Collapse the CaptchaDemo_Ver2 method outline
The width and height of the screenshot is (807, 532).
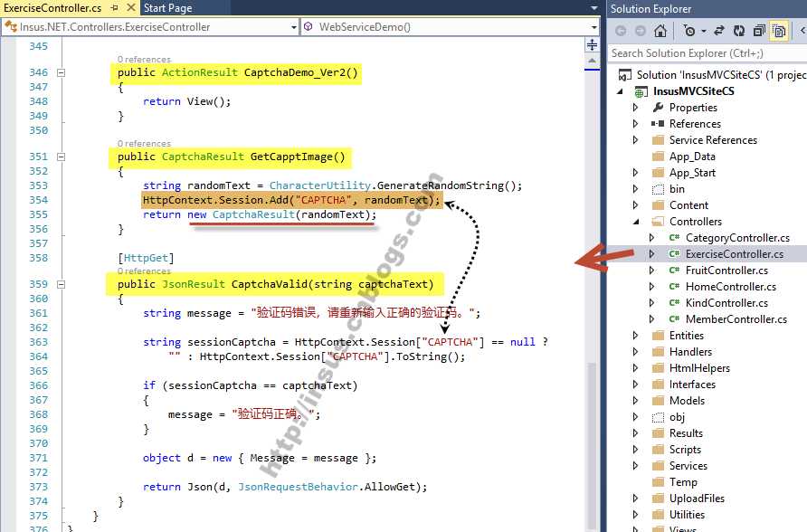coord(61,73)
